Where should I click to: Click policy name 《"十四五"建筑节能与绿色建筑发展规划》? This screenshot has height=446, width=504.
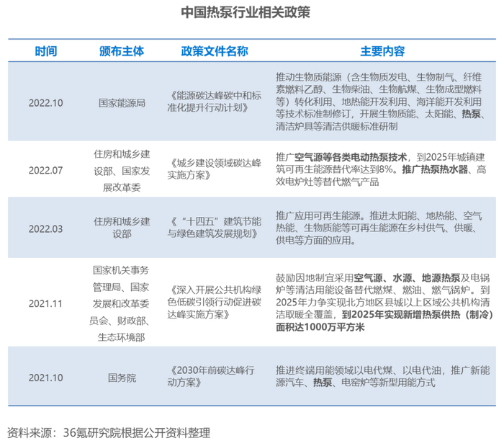tap(214, 228)
